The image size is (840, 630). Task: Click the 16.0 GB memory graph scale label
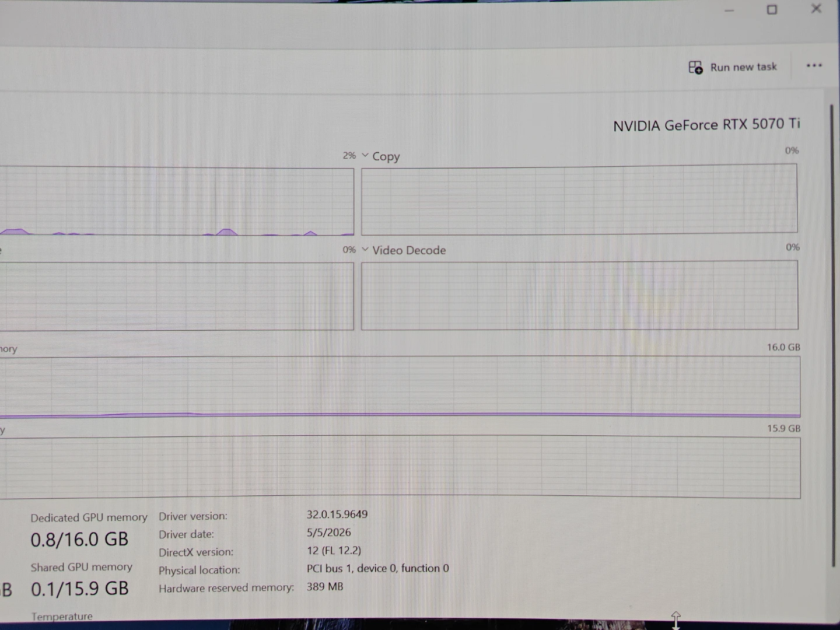(x=783, y=347)
